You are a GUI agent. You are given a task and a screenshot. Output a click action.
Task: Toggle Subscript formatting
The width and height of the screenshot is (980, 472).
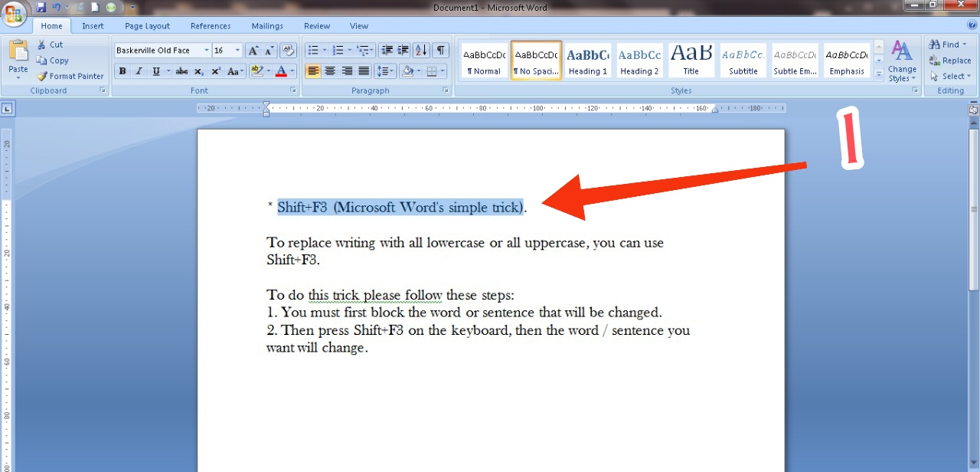198,71
